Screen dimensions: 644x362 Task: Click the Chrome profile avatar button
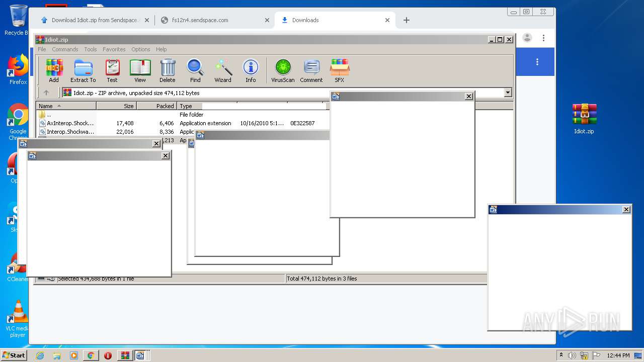point(527,38)
